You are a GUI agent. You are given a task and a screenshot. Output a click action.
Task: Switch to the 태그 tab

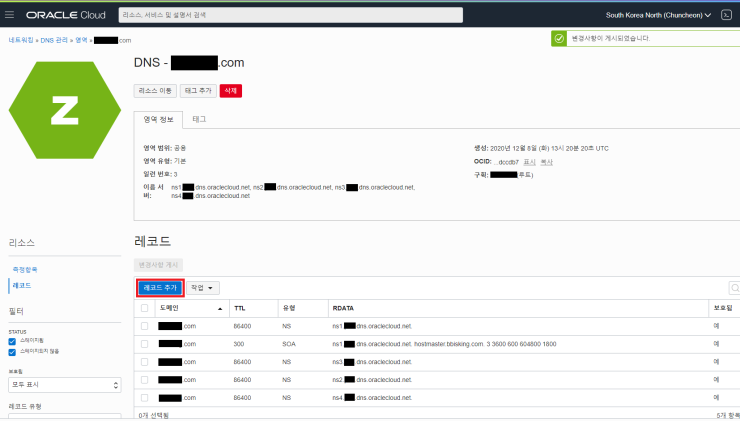[199, 119]
